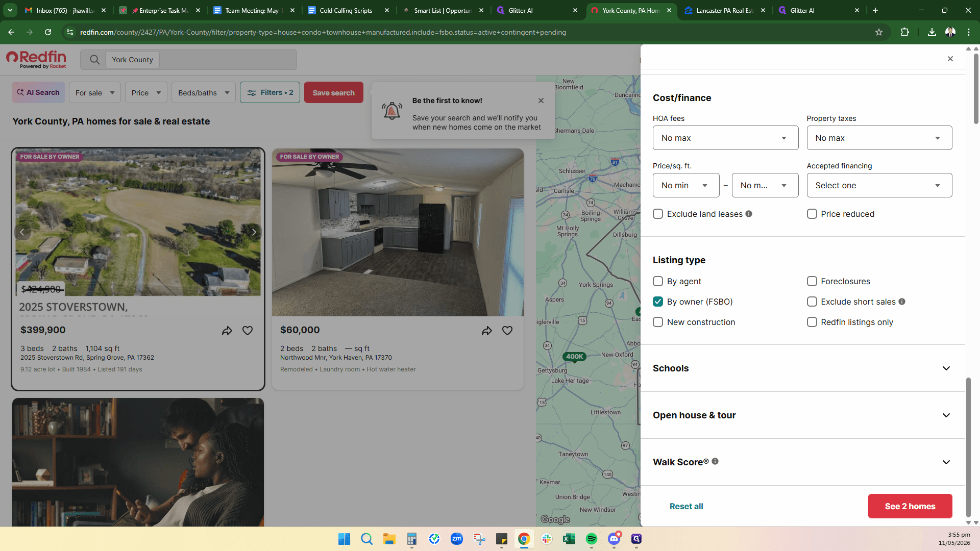Screen dimensions: 980x551
Task: Open Excel from the taskbar
Action: pos(569,539)
